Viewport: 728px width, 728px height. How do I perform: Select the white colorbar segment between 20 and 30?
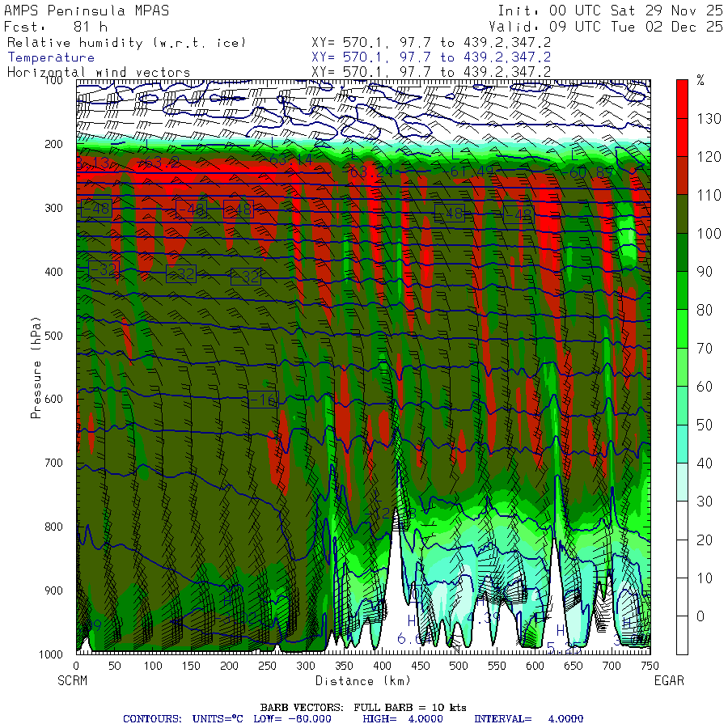[x=682, y=520]
